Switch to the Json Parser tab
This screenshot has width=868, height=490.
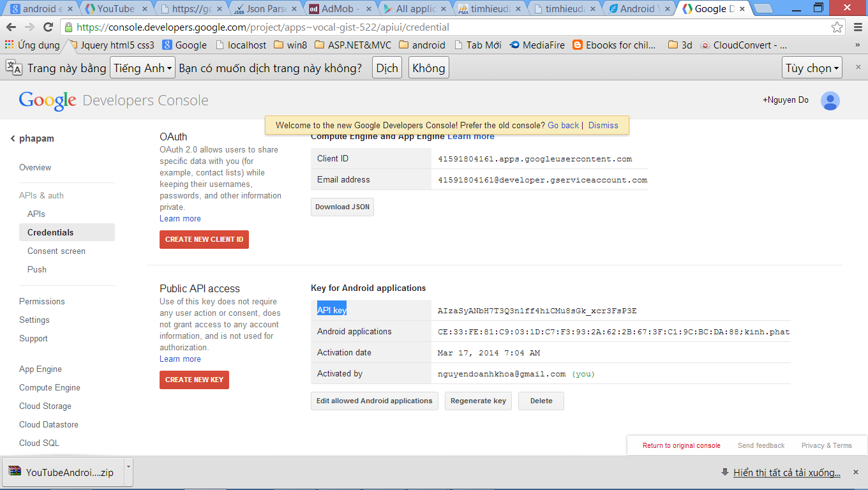[265, 9]
